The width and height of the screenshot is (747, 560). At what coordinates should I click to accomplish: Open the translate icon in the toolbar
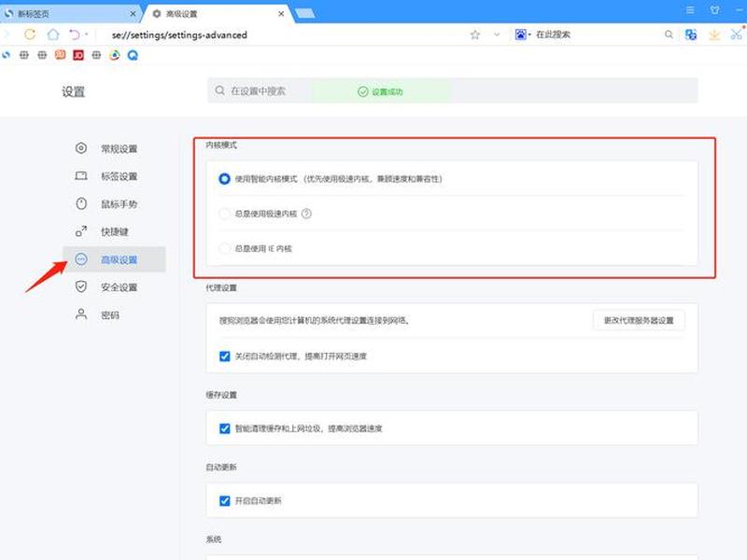pos(691,35)
